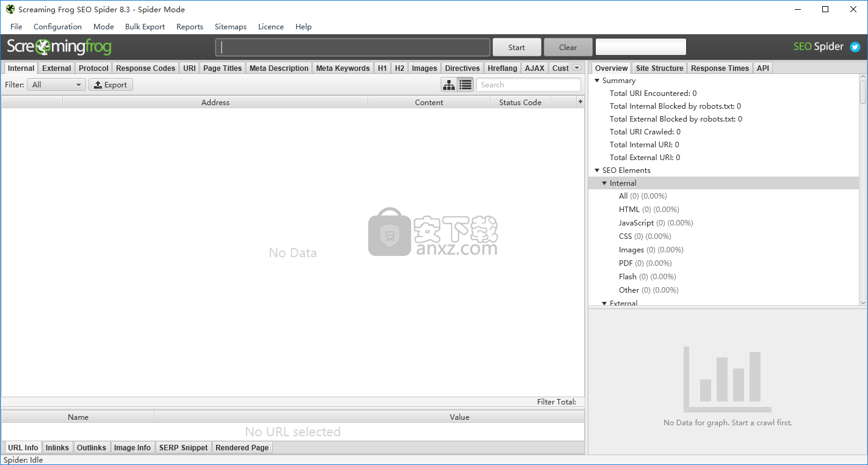Select the URL Info bottom tab
Viewport: 868px width, 465px height.
[x=23, y=448]
